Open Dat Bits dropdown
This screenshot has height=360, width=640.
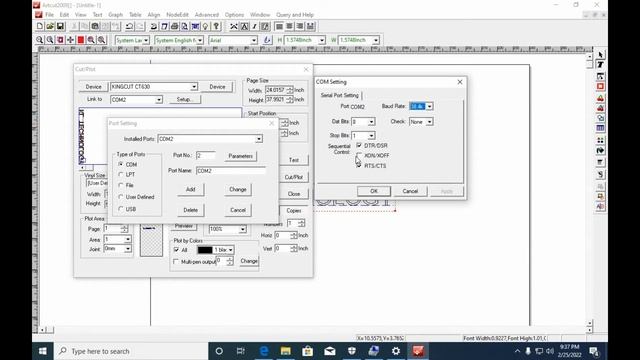(x=371, y=122)
